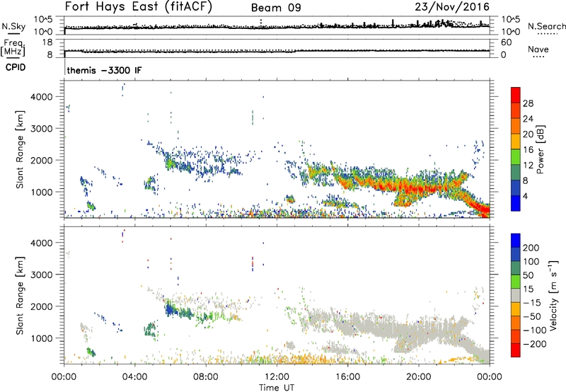Click the 'Time UT' axis label
This screenshot has width=566, height=392.
[x=277, y=388]
